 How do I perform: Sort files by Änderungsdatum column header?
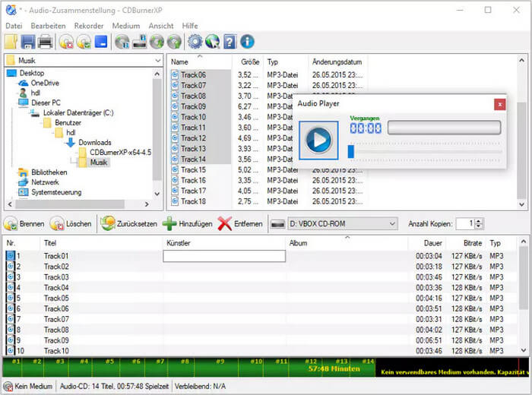[337, 62]
